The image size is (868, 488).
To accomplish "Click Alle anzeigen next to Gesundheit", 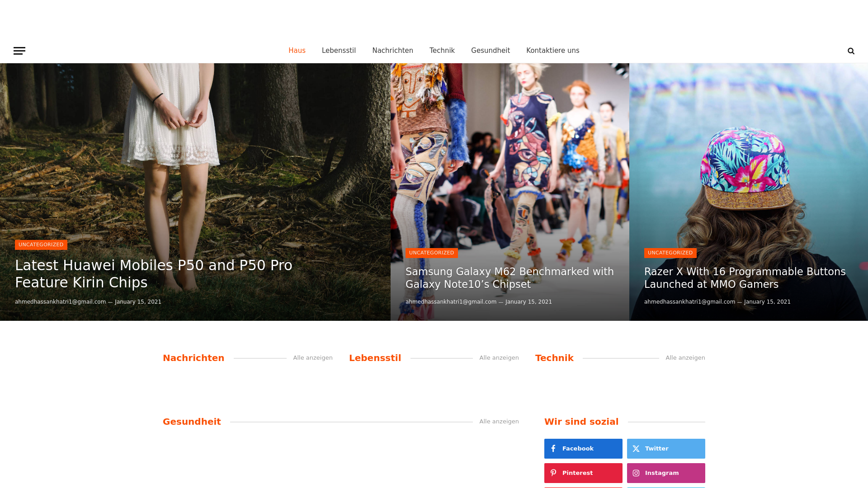I will (499, 422).
